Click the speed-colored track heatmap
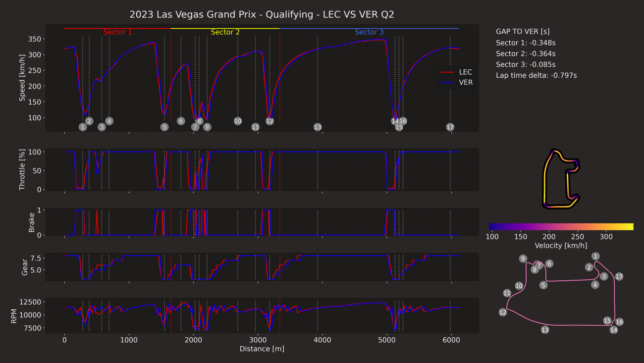The height and width of the screenshot is (363, 644). (561, 179)
